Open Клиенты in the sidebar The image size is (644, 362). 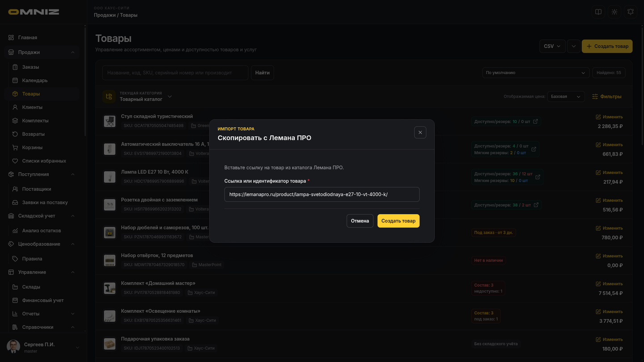tap(44, 107)
